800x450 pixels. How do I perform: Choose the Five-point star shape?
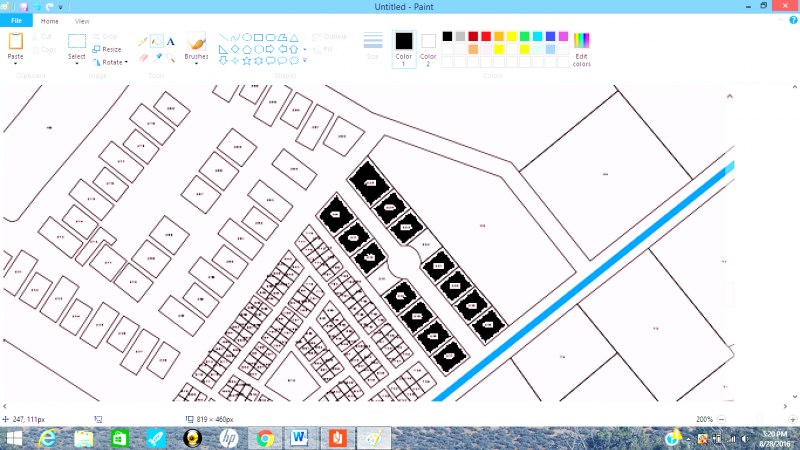pyautogui.click(x=246, y=61)
